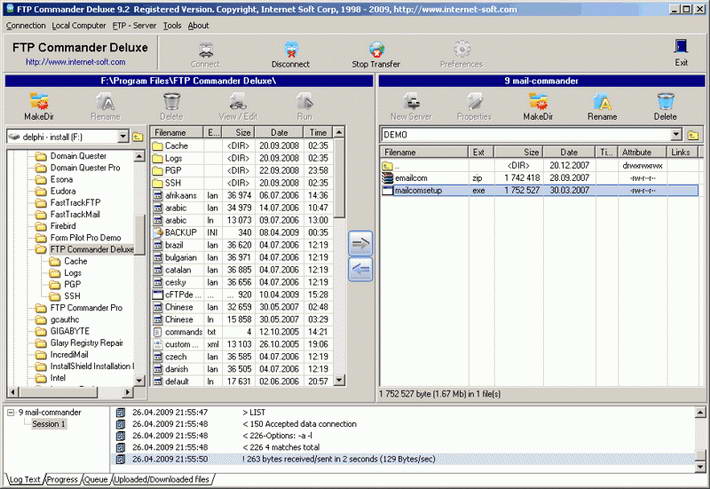Switch to the Progress tab
This screenshot has height=489, width=710.
point(62,479)
